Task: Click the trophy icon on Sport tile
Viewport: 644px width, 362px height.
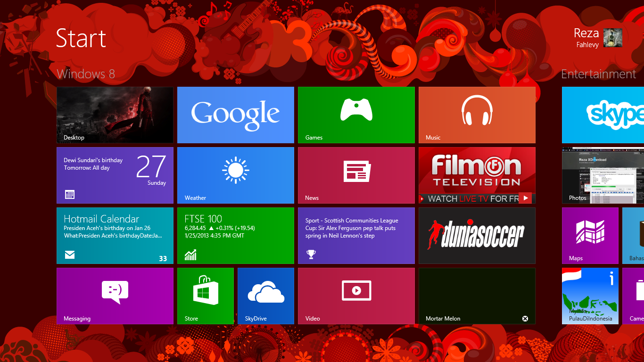Action: point(311,255)
